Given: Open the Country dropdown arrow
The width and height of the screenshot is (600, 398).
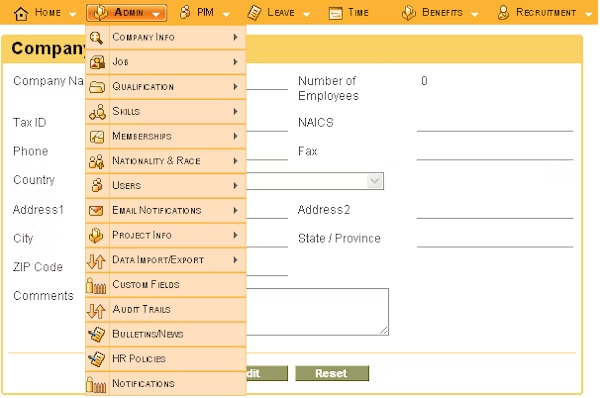Looking at the screenshot, I should [374, 181].
